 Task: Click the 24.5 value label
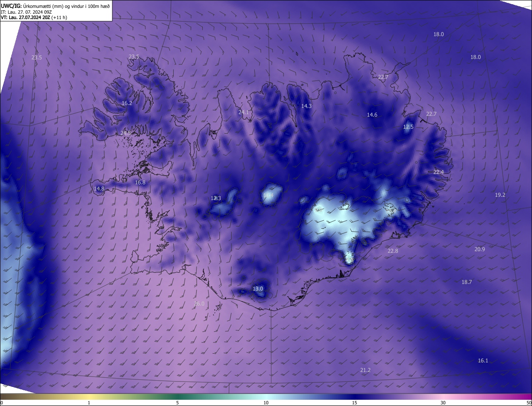coord(125,133)
